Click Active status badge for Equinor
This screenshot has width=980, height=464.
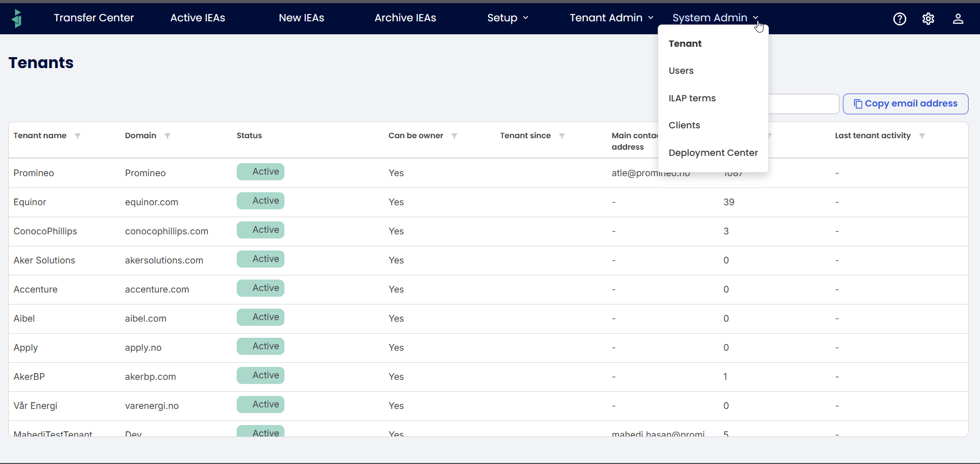[261, 201]
